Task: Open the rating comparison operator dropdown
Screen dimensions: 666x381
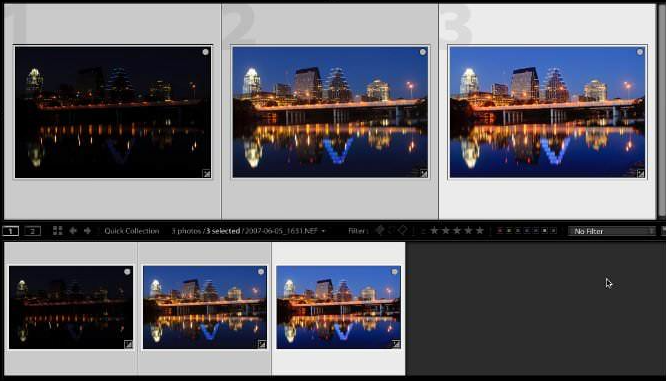Action: [x=423, y=231]
